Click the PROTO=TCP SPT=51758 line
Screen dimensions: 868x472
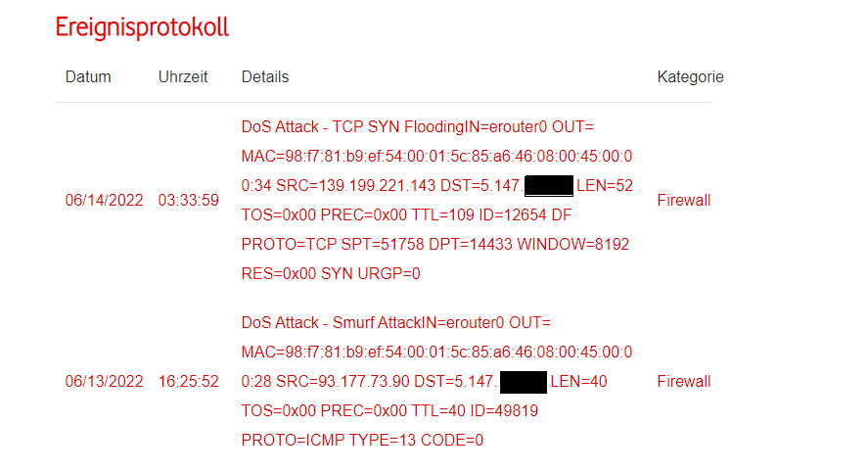[x=435, y=244]
